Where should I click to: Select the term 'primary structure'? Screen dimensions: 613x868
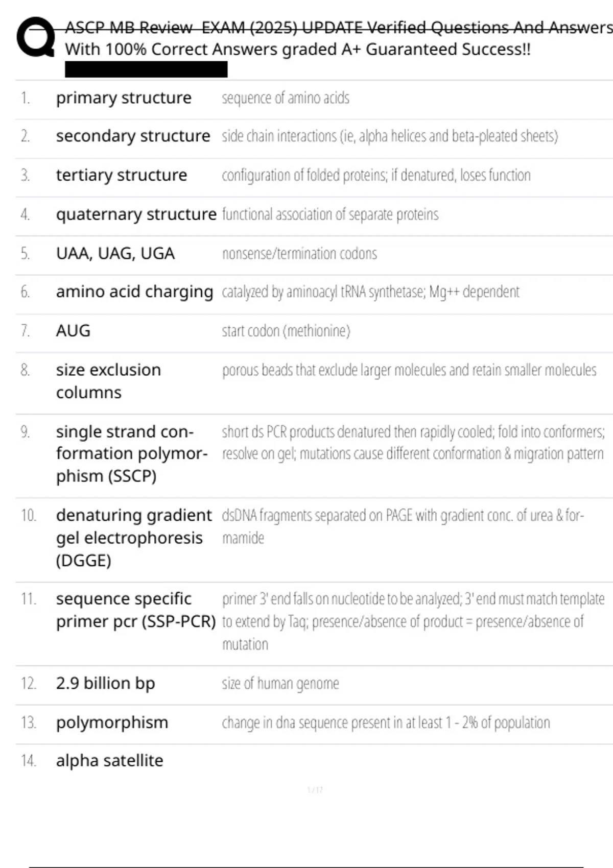[x=124, y=98]
